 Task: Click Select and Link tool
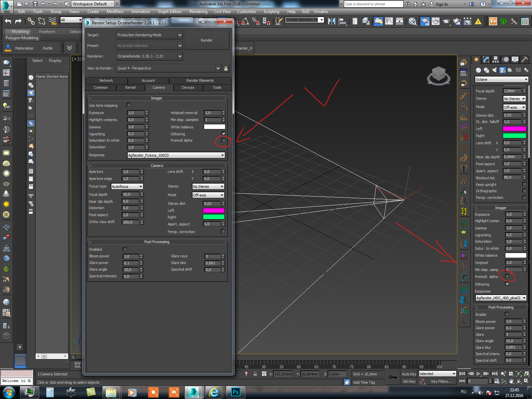click(31, 21)
